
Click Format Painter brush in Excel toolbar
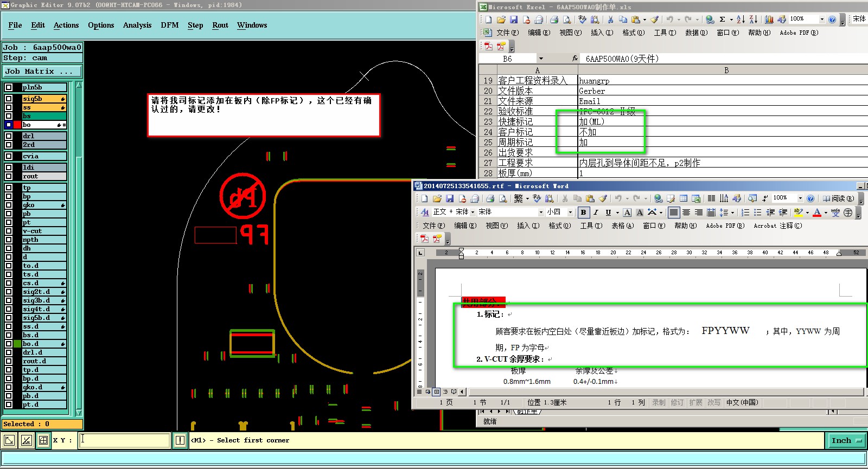655,20
